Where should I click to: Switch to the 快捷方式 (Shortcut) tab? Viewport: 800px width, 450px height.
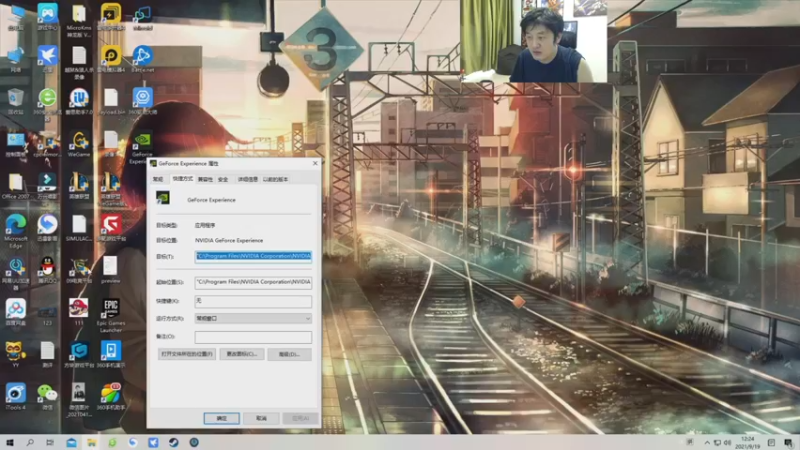tap(182, 179)
